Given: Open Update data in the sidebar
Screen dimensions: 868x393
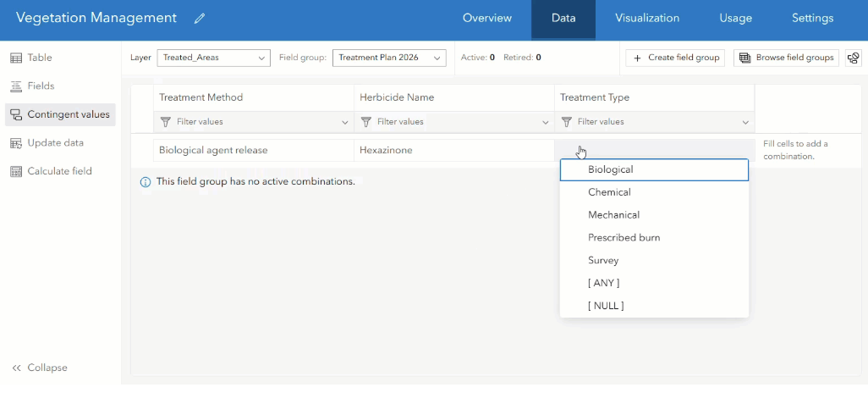Looking at the screenshot, I should coord(60,143).
